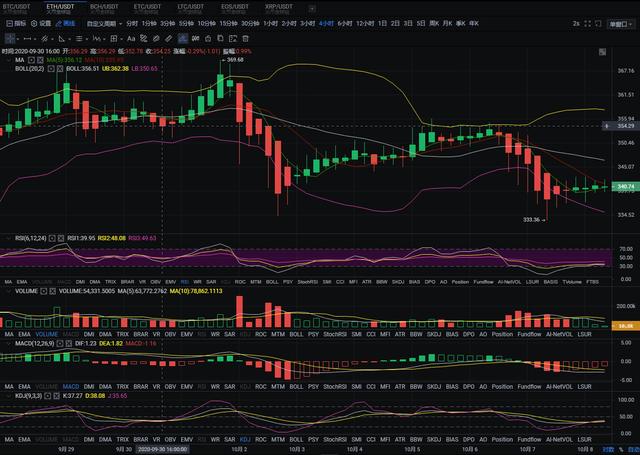The image size is (640, 455).
Task: Click the ruler measure tool
Action: (x=168, y=39)
